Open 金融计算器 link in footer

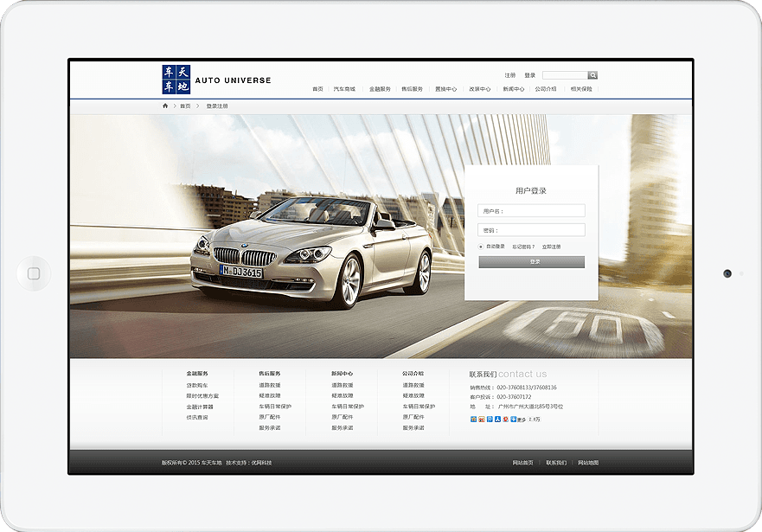[199, 407]
